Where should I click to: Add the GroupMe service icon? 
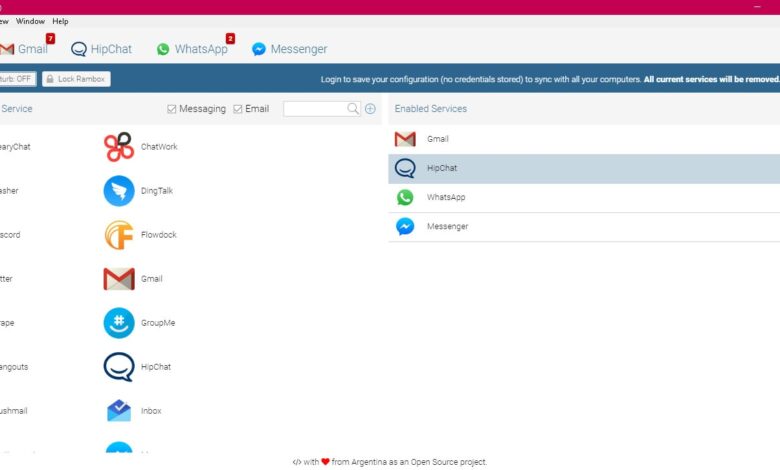point(119,323)
